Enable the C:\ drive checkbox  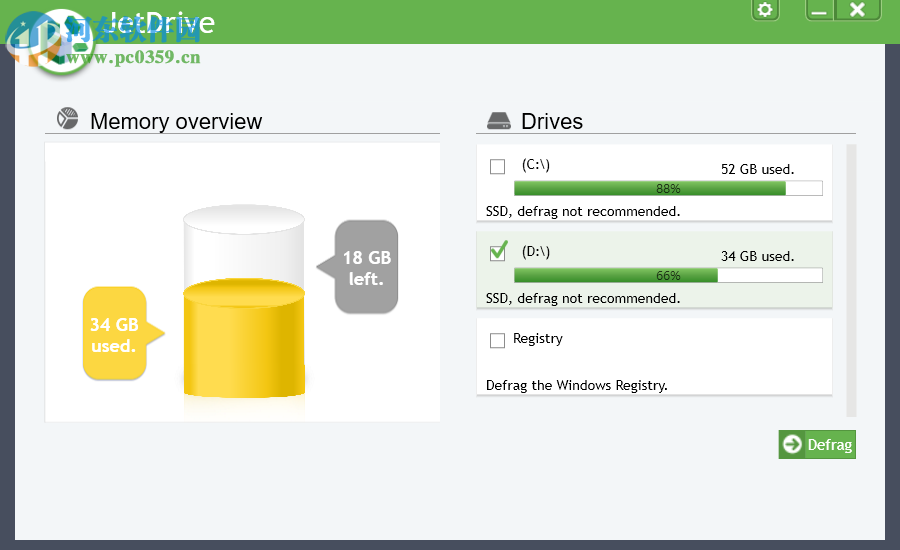pyautogui.click(x=498, y=166)
